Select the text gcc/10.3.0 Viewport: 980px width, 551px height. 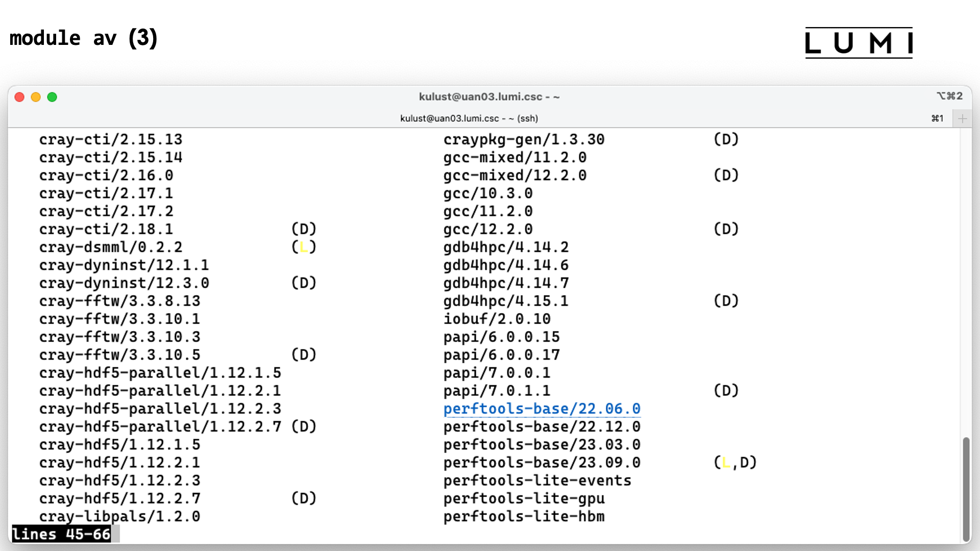pos(488,193)
